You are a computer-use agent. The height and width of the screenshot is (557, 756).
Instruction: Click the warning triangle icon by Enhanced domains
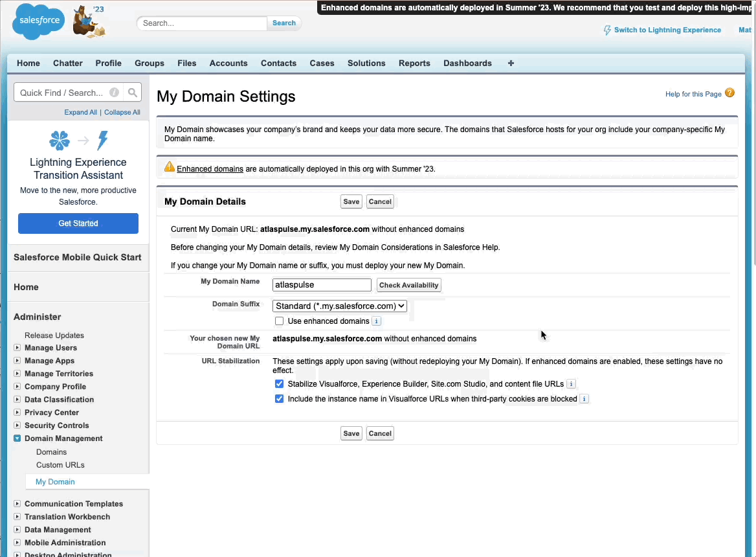tap(170, 167)
